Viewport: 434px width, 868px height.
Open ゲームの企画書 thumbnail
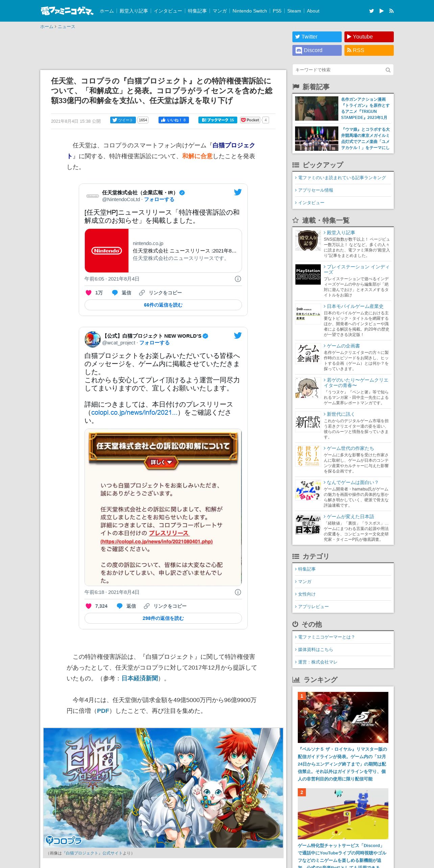(308, 354)
